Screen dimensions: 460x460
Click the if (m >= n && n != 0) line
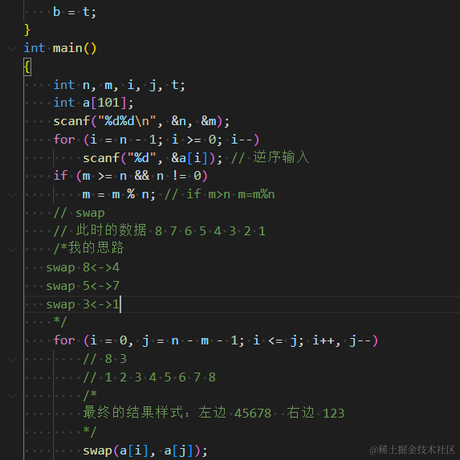point(130,176)
